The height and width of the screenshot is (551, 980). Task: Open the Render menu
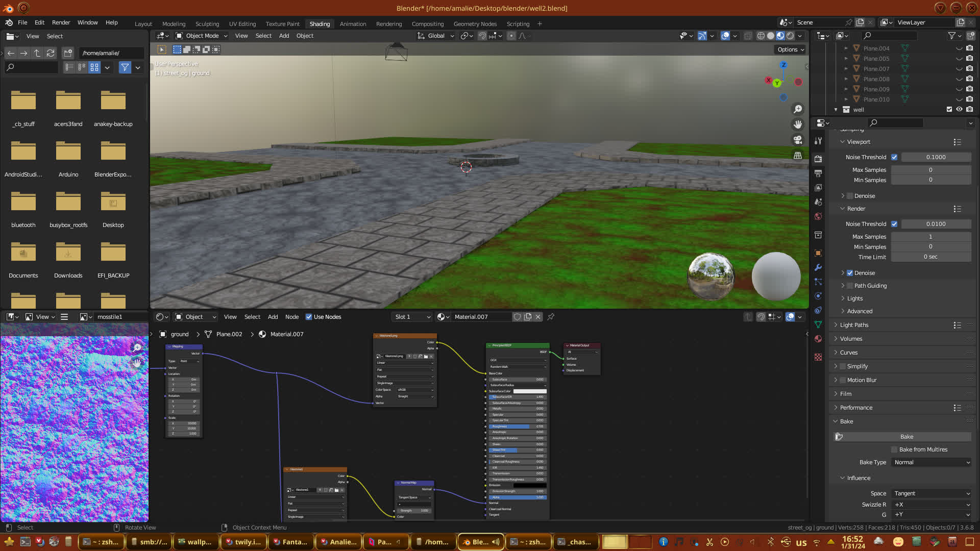61,22
